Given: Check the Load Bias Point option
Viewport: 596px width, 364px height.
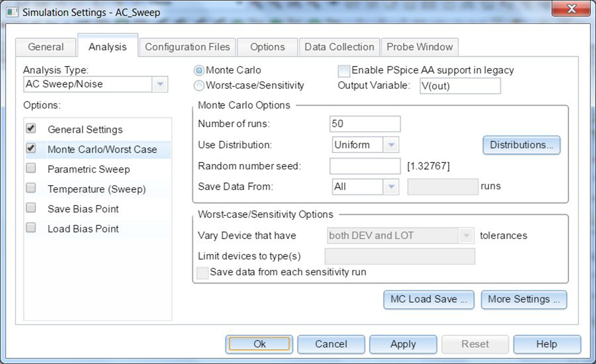Looking at the screenshot, I should tap(31, 228).
